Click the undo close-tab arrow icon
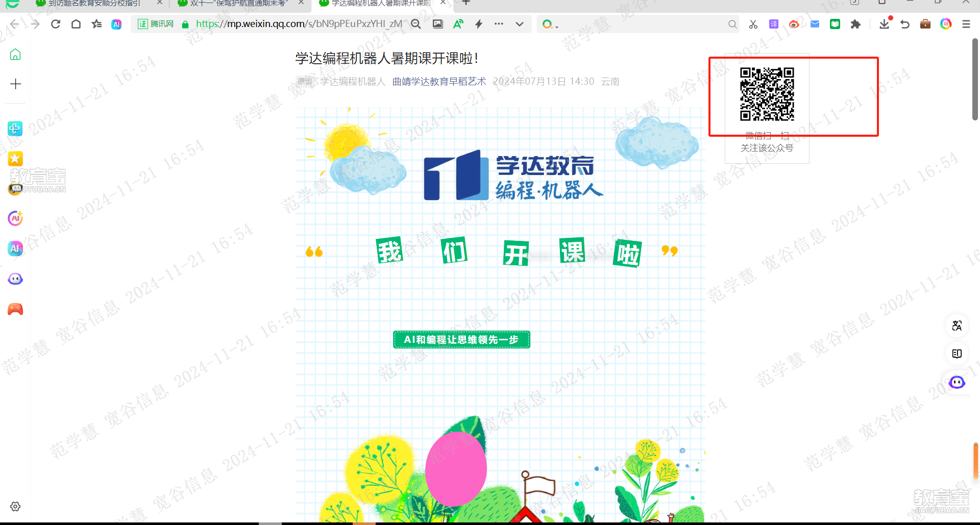Viewport: 980px width, 525px height. [x=905, y=24]
